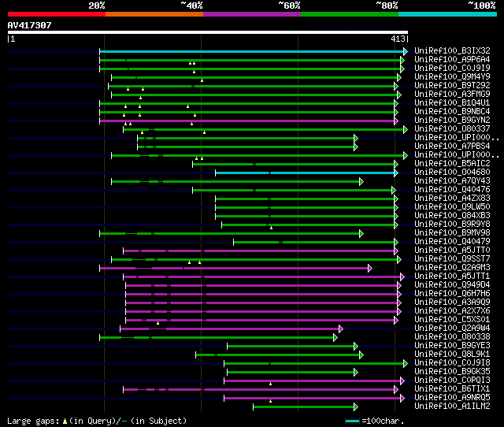Image resolution: width=504 pixels, height=427 pixels.
Task: Select the UniRef100_Q9SST7 label
Action: tap(452, 259)
